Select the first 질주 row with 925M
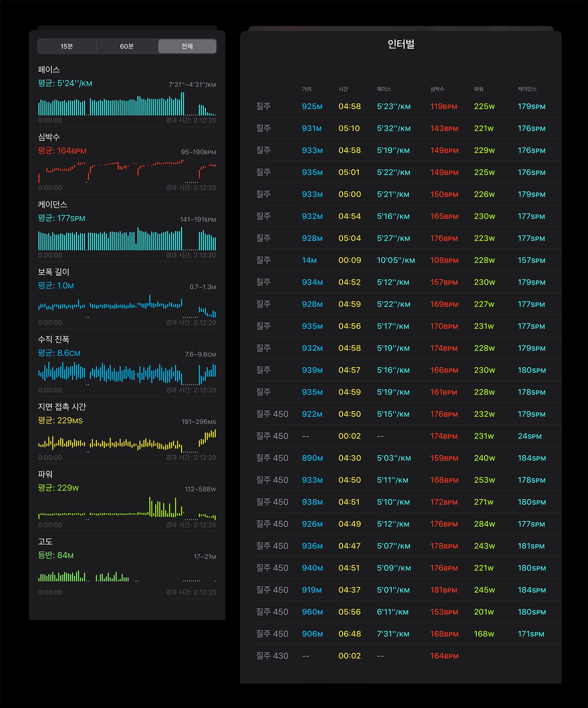Screen dimensions: 588x708 click(x=408, y=106)
